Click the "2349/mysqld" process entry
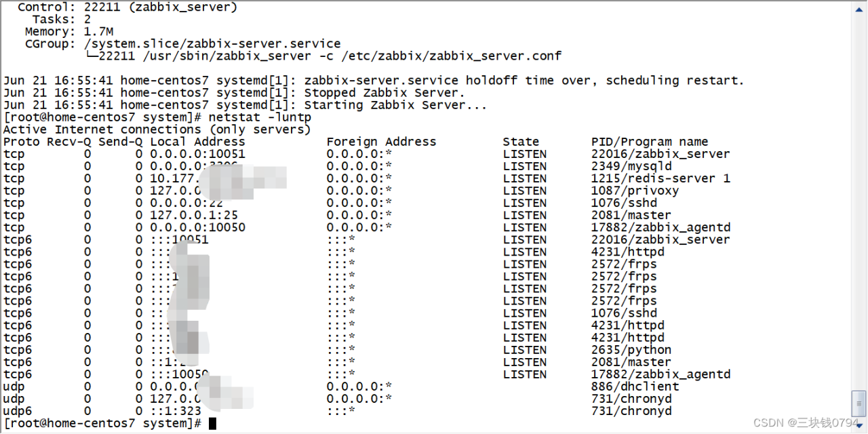Image resolution: width=868 pixels, height=434 pixels. [x=631, y=166]
